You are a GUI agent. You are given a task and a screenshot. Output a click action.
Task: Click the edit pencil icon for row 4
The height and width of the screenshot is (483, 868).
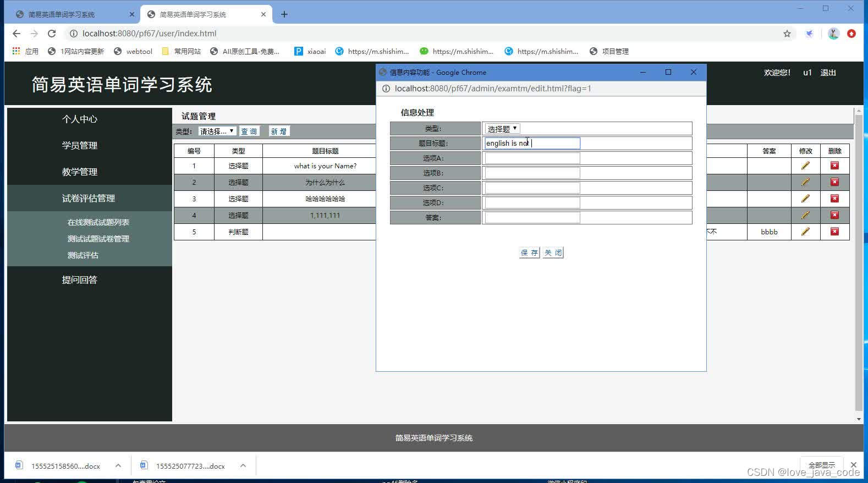(x=805, y=215)
